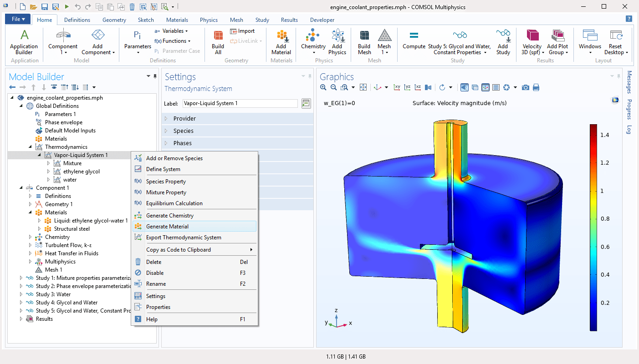Switch to the XY view in Graphics
This screenshot has height=364, width=639.
pyautogui.click(x=396, y=87)
